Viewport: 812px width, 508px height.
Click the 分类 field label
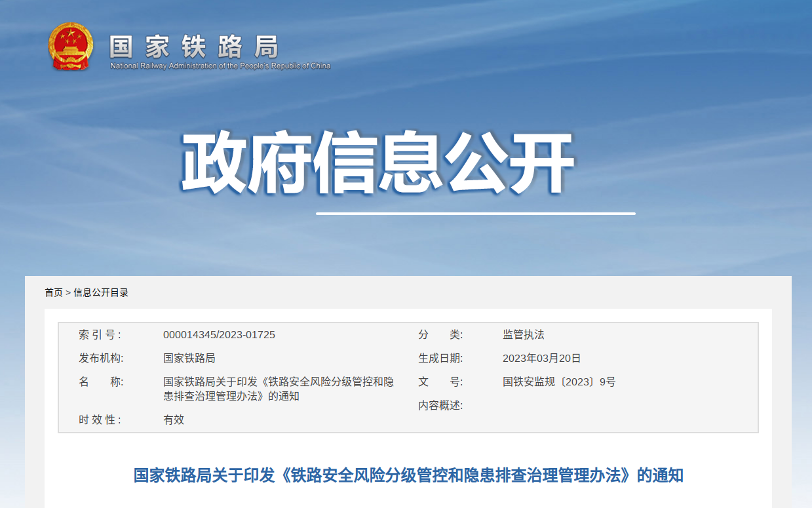pyautogui.click(x=440, y=335)
